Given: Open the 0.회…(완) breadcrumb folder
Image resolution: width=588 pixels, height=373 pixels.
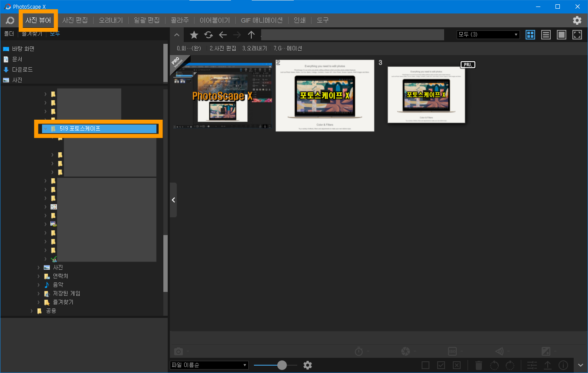Looking at the screenshot, I should point(189,49).
